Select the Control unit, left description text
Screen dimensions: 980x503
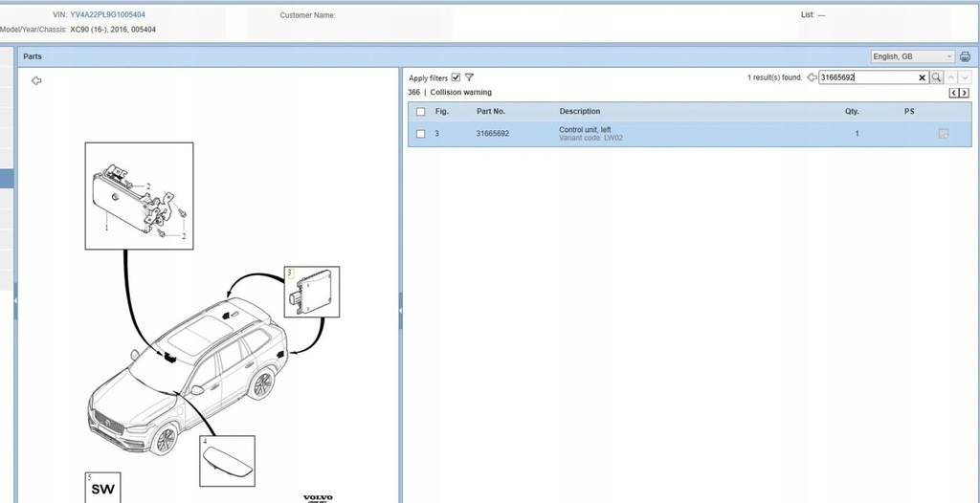coord(585,130)
